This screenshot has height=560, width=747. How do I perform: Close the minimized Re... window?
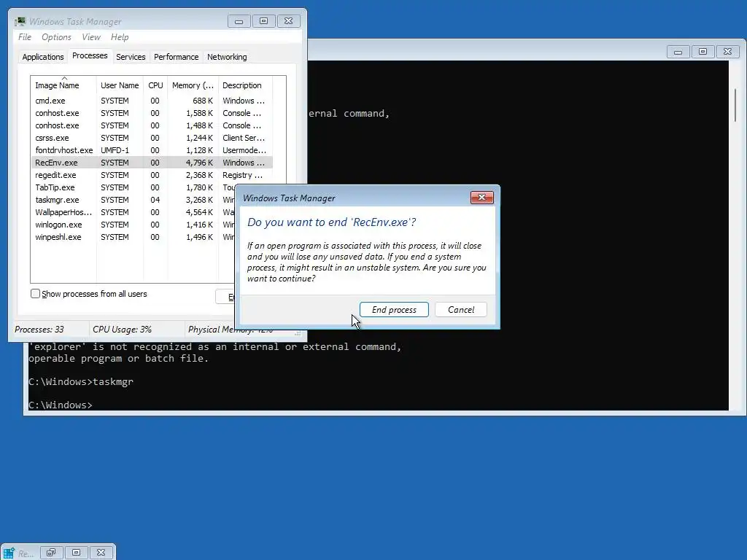[101, 553]
